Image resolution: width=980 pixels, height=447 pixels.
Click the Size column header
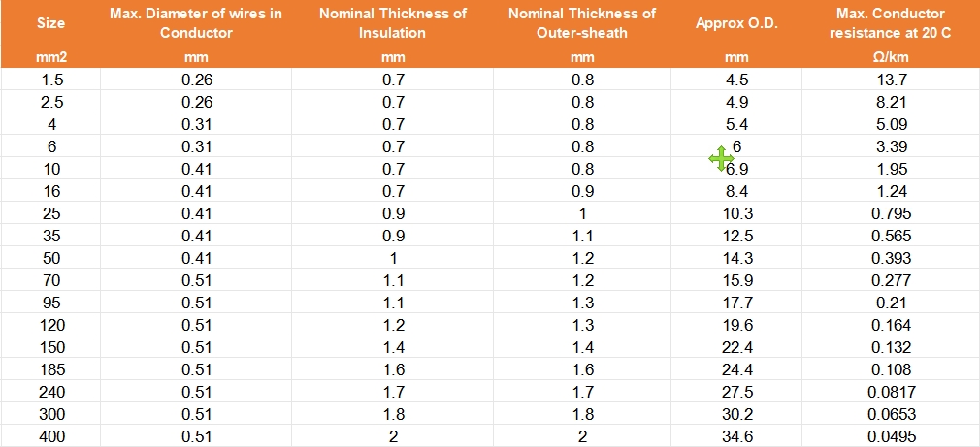[50, 23]
